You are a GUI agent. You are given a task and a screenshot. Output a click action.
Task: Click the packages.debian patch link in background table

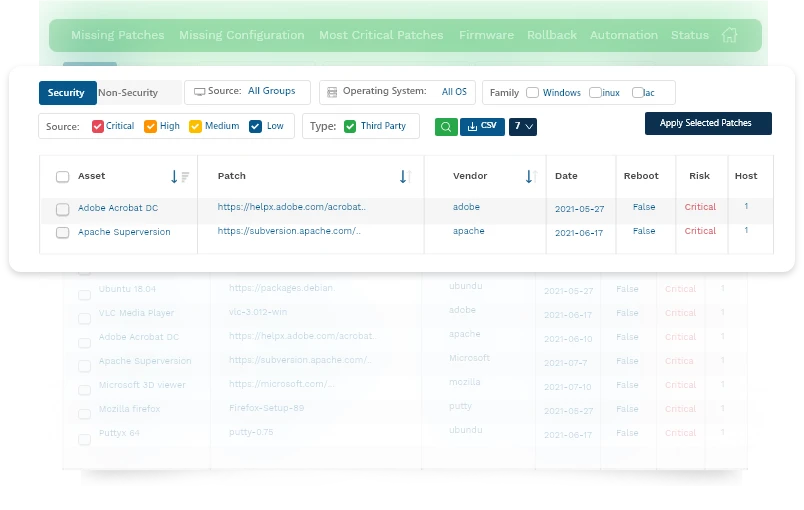(x=282, y=288)
